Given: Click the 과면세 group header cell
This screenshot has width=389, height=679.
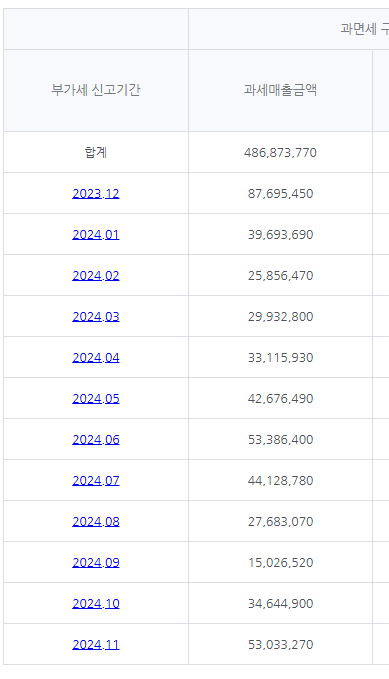Looking at the screenshot, I should point(289,29).
